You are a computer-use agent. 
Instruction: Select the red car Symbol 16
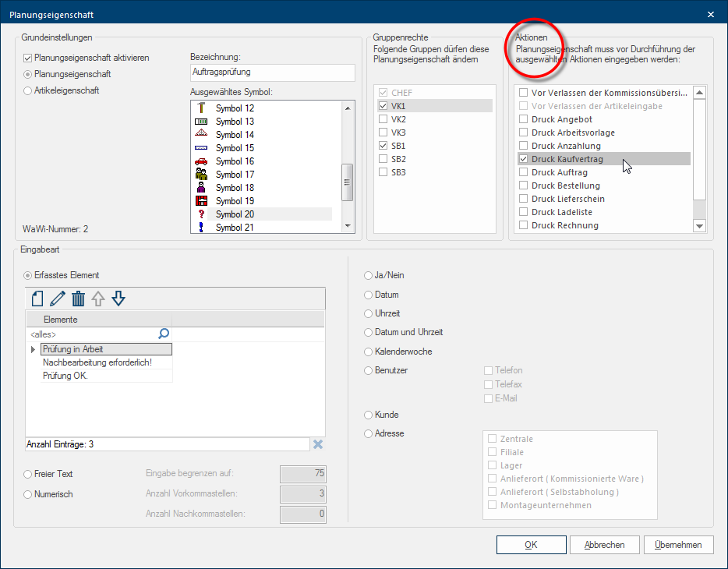pyautogui.click(x=200, y=161)
